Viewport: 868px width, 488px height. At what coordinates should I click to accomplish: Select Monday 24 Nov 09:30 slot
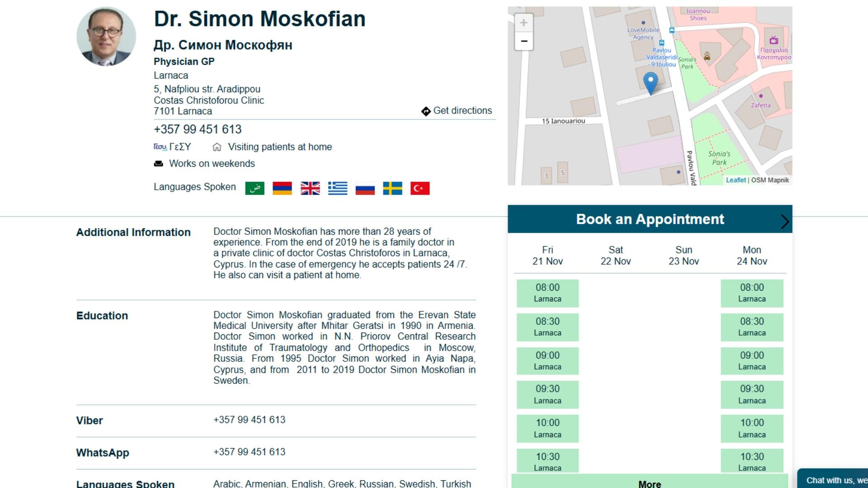pos(752,394)
